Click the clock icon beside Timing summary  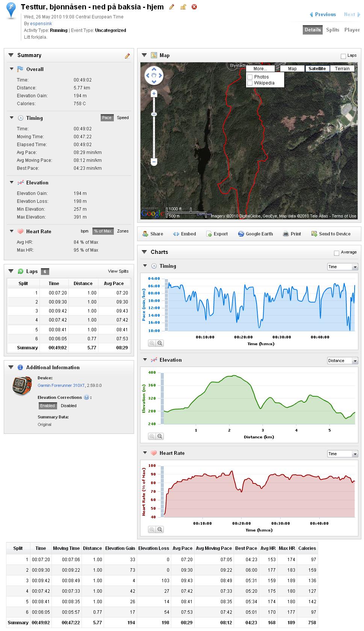(x=21, y=118)
